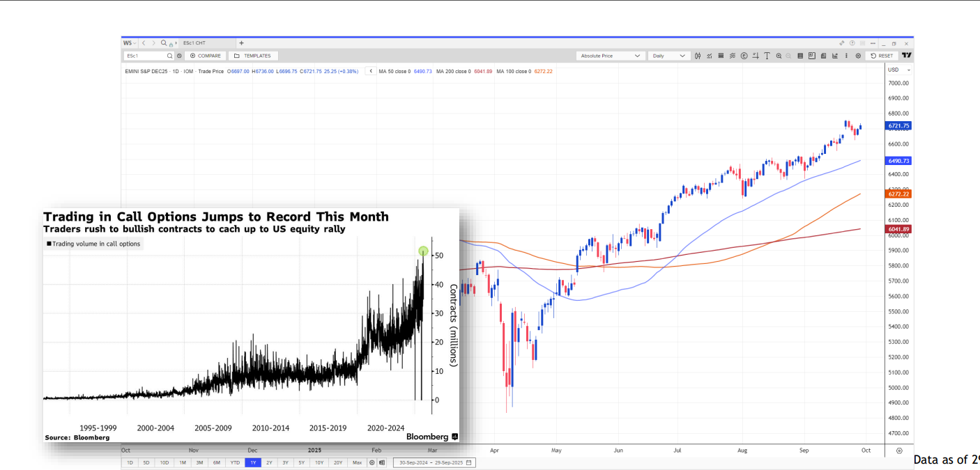The image size is (980, 470).
Task: Expand the Daily interval dropdown
Action: 668,56
